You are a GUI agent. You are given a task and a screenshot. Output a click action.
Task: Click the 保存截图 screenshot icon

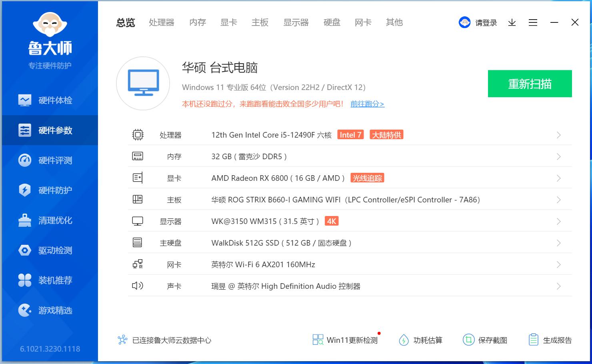[485, 340]
